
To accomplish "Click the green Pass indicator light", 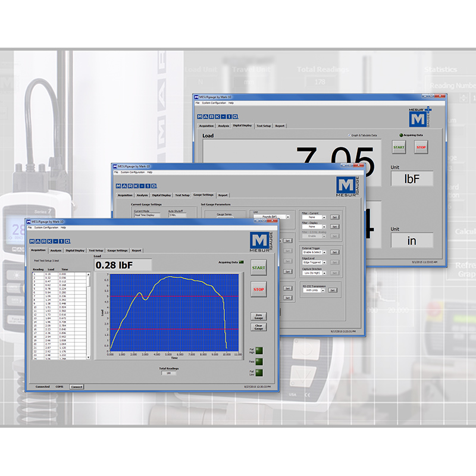I will (x=259, y=361).
